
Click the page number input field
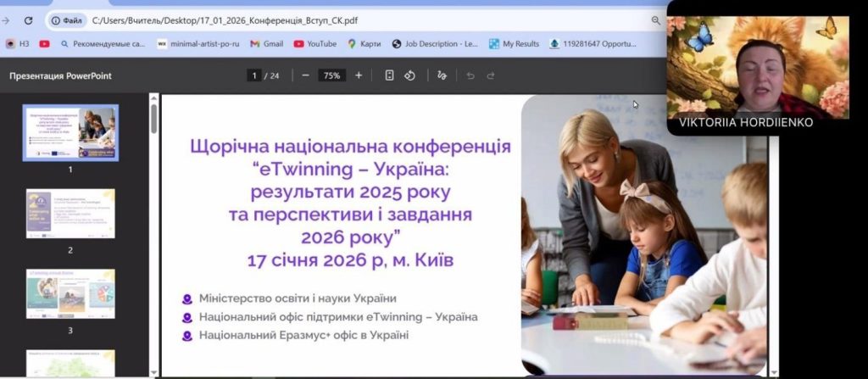point(253,75)
